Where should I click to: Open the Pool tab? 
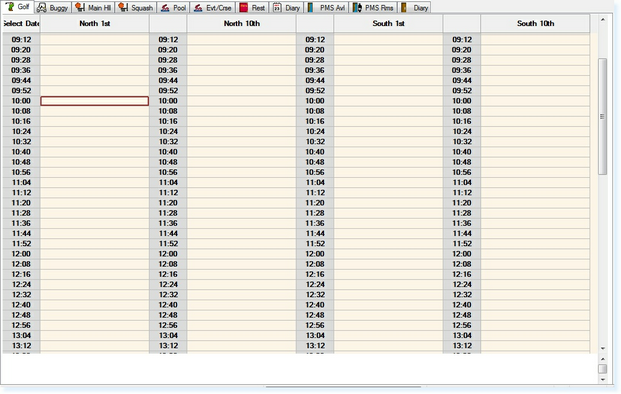tap(173, 8)
